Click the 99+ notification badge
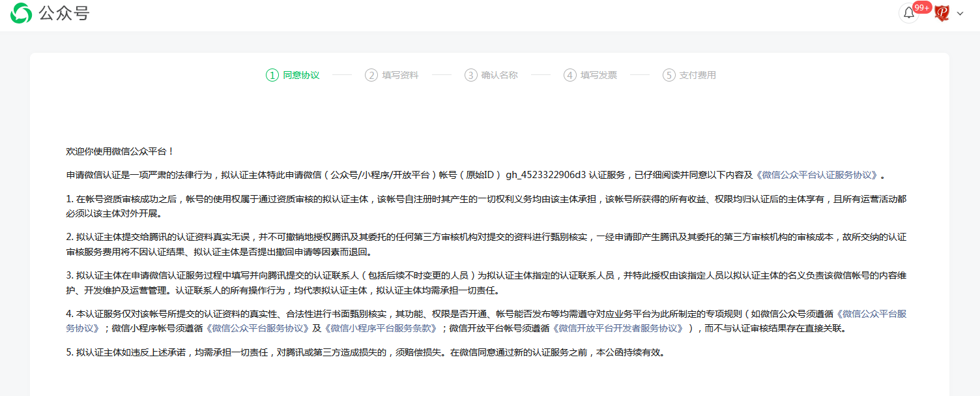Image resolution: width=980 pixels, height=396 pixels. (x=922, y=8)
